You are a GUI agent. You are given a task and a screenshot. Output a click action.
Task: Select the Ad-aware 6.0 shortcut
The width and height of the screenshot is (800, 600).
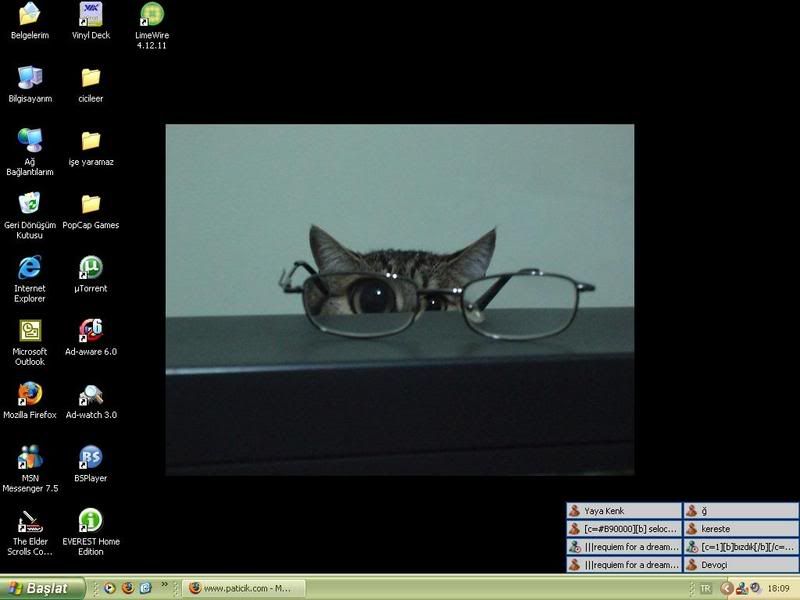pos(90,331)
